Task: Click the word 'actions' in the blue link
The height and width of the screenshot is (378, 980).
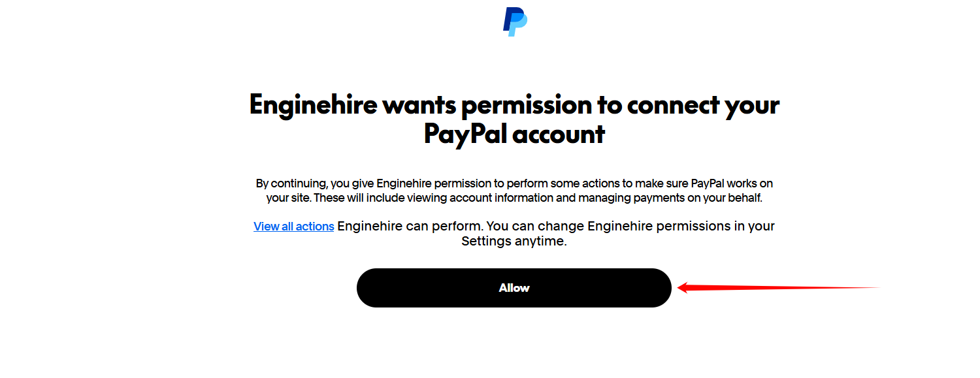Action: click(315, 227)
